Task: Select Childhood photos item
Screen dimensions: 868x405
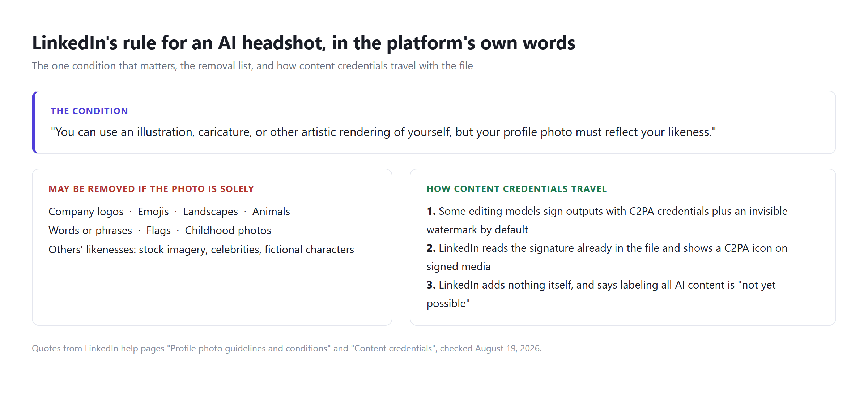Action: 228,230
